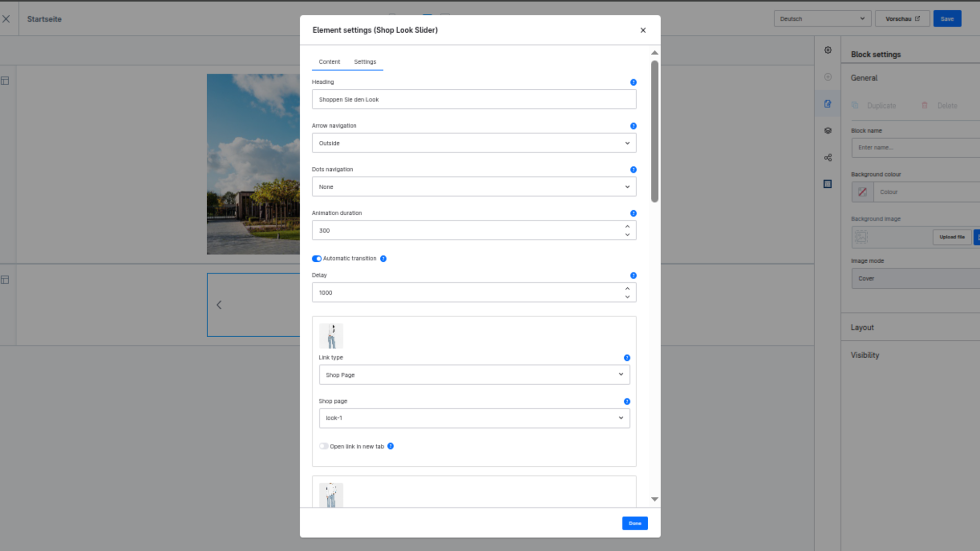
Task: Open the Image mode Cover dropdown
Action: point(916,279)
